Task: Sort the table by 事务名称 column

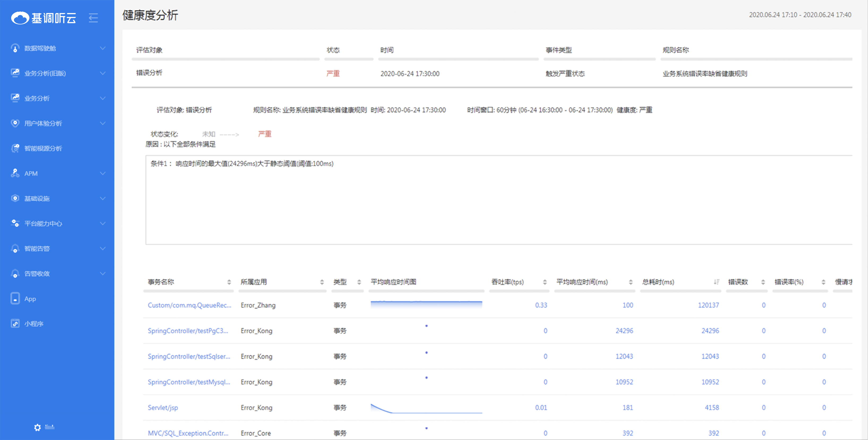Action: 229,282
